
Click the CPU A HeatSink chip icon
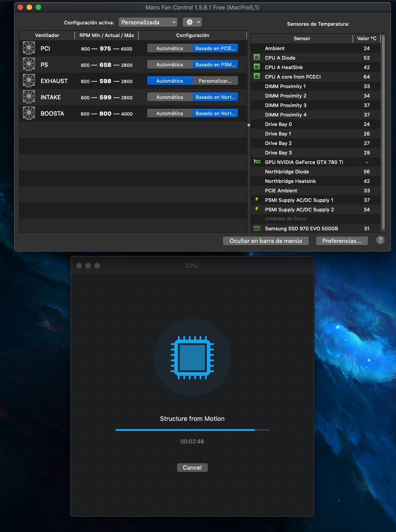tap(257, 67)
